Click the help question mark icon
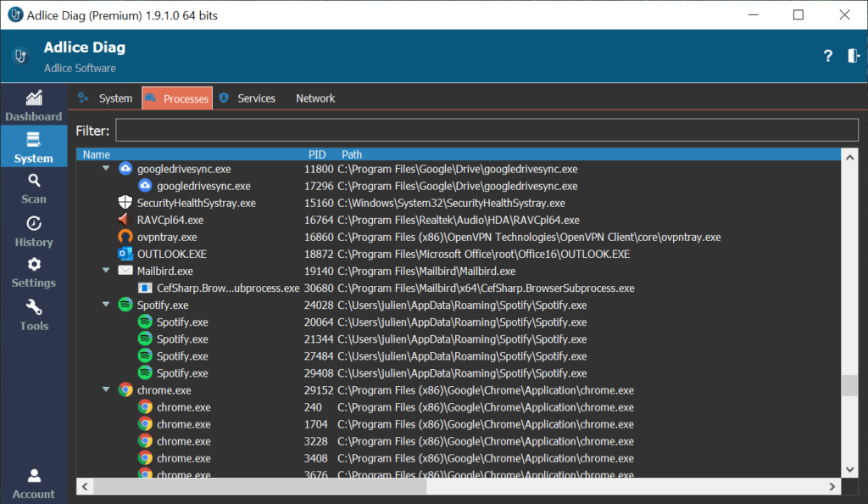This screenshot has height=504, width=868. 828,56
